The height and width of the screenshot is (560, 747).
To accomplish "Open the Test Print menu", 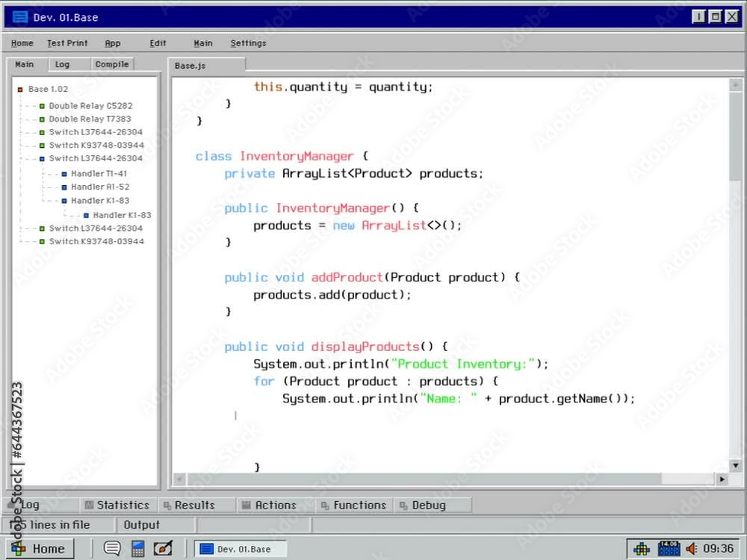I will pyautogui.click(x=67, y=43).
